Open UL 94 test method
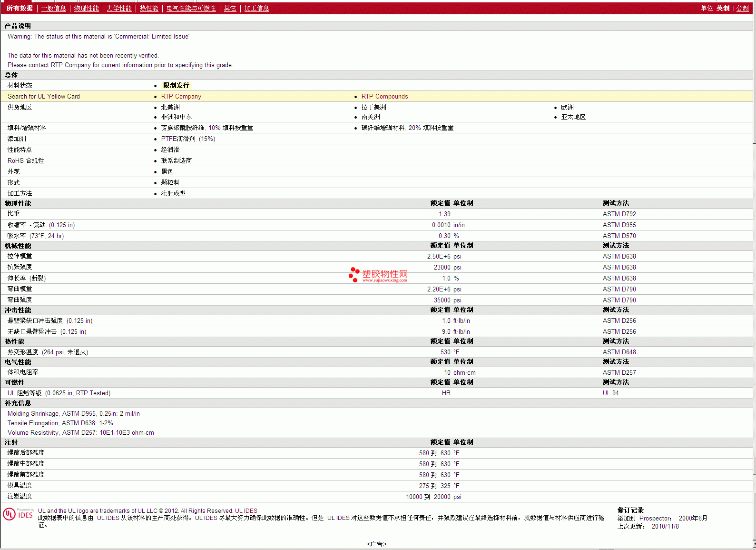The height and width of the screenshot is (550, 756). tap(611, 393)
